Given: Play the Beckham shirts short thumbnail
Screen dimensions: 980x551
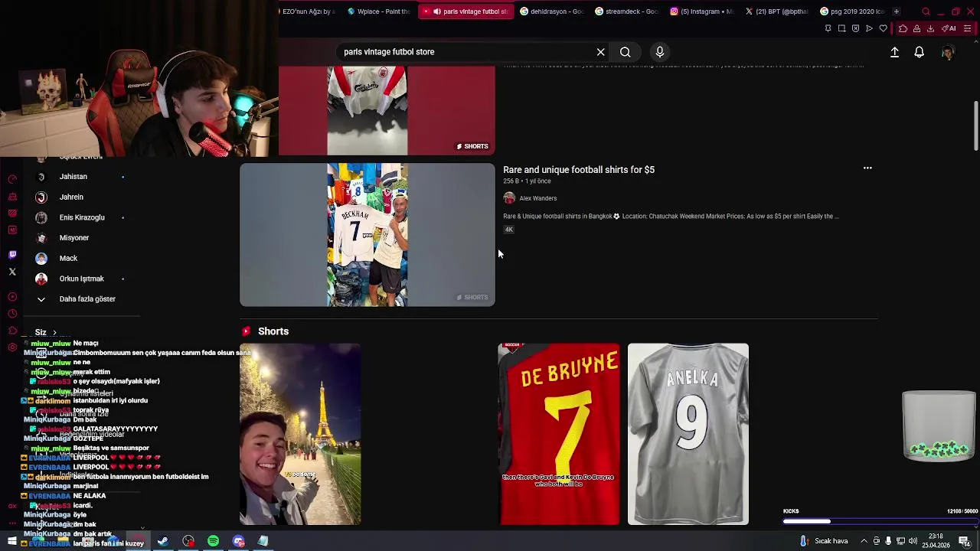Looking at the screenshot, I should tap(367, 235).
